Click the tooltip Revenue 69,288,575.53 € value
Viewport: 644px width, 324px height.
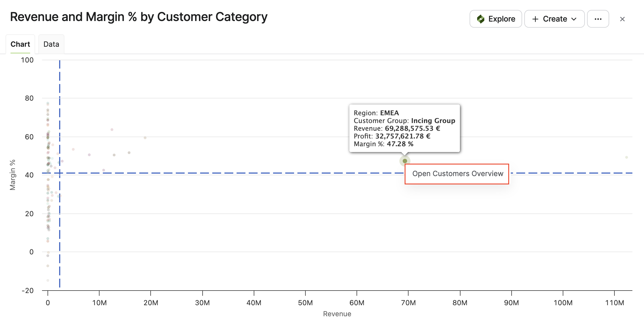tap(412, 129)
